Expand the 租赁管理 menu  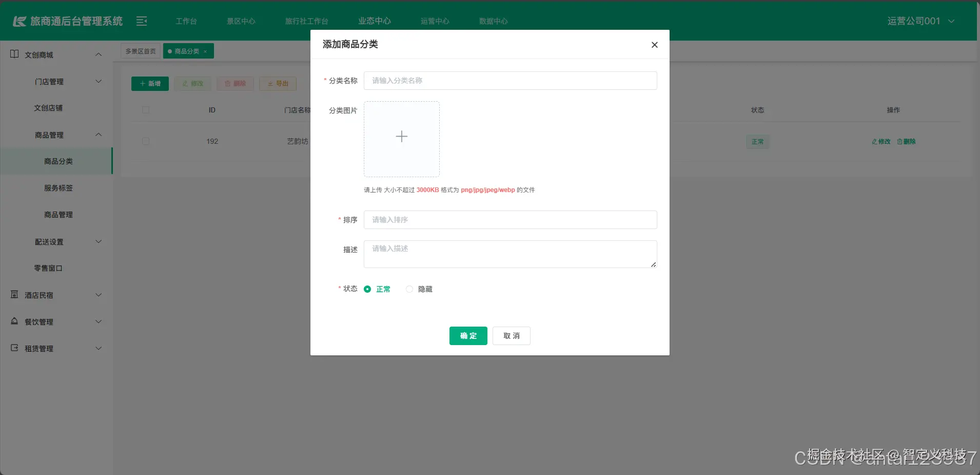(99, 348)
